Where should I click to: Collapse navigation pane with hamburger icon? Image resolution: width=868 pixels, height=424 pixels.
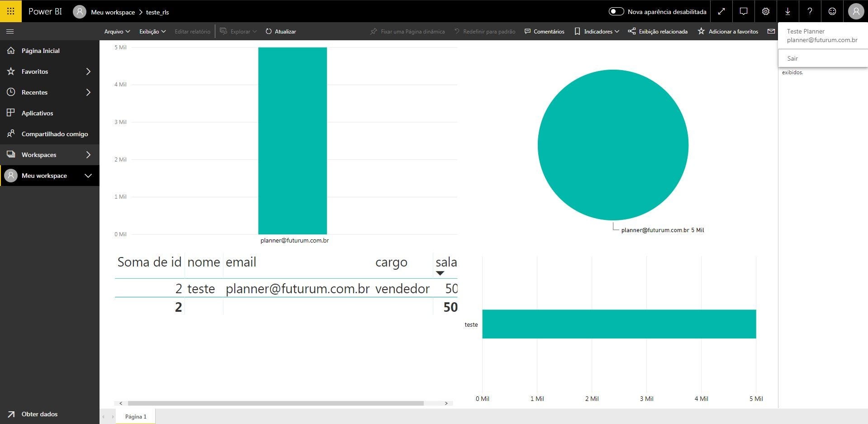pos(10,31)
